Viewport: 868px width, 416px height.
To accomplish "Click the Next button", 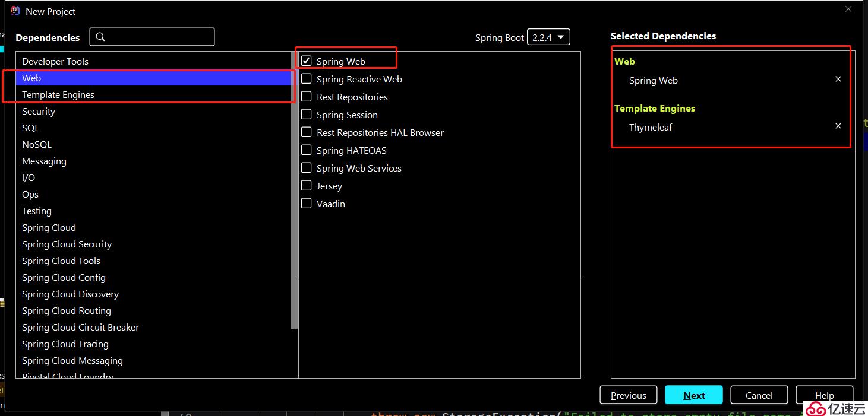I will 694,395.
